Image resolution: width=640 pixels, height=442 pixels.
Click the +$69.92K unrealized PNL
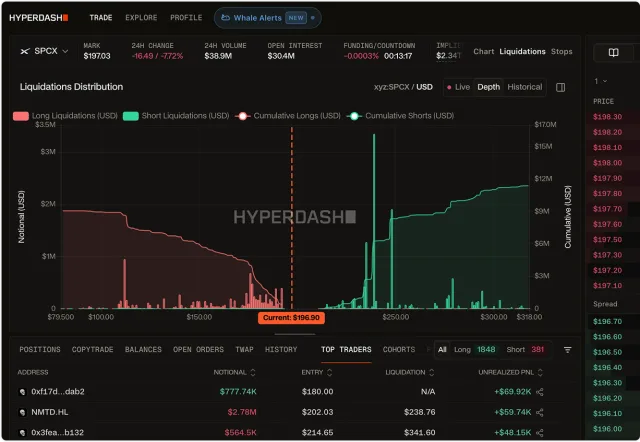point(513,392)
